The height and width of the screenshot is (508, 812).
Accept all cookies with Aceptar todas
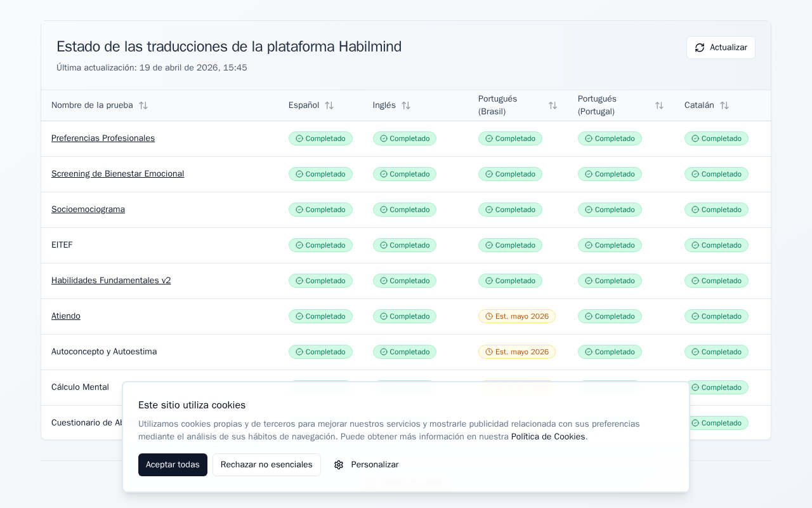click(x=173, y=465)
